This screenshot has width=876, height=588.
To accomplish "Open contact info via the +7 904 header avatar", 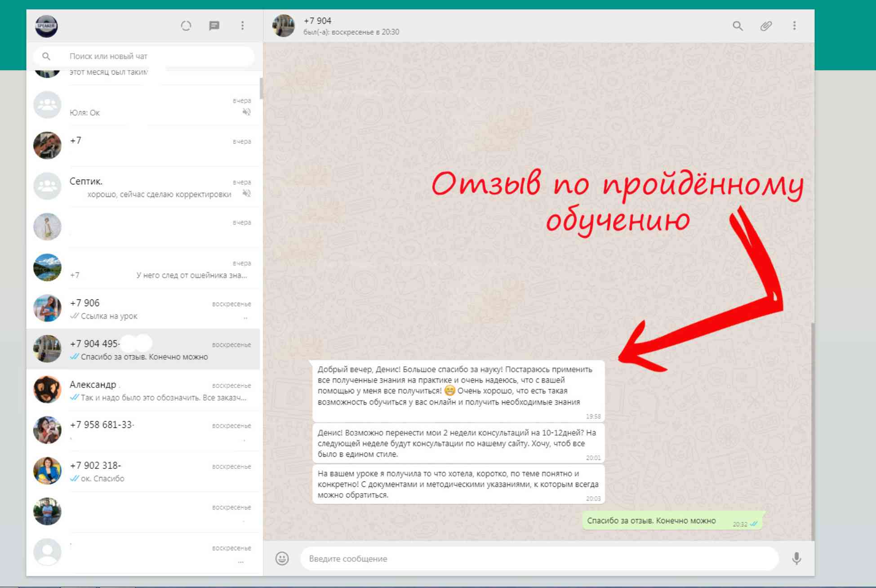I will [x=284, y=26].
